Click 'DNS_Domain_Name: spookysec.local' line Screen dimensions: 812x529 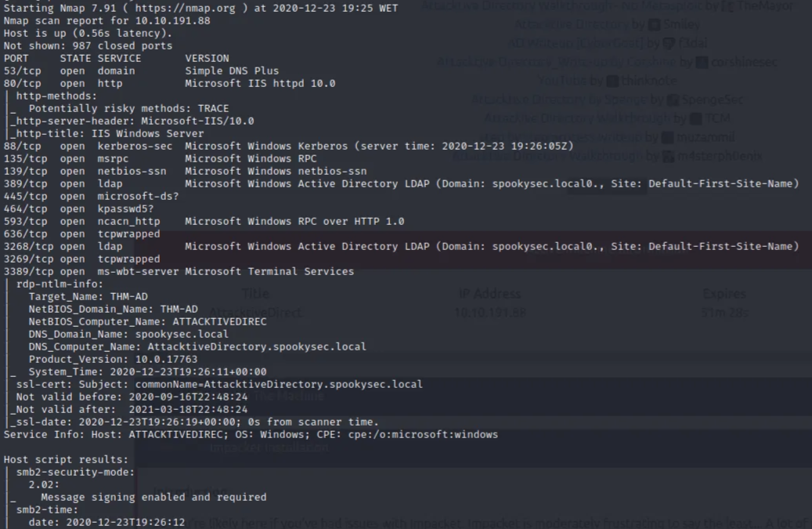tap(128, 334)
